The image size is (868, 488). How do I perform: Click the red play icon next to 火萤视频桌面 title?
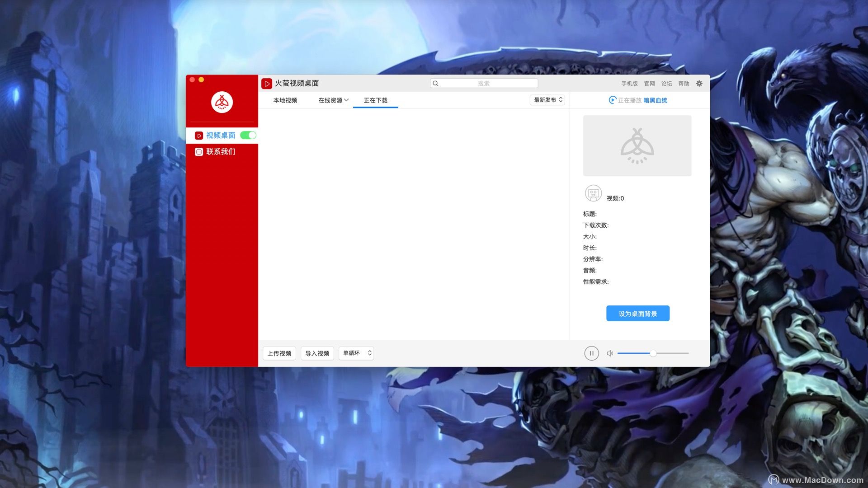point(267,83)
